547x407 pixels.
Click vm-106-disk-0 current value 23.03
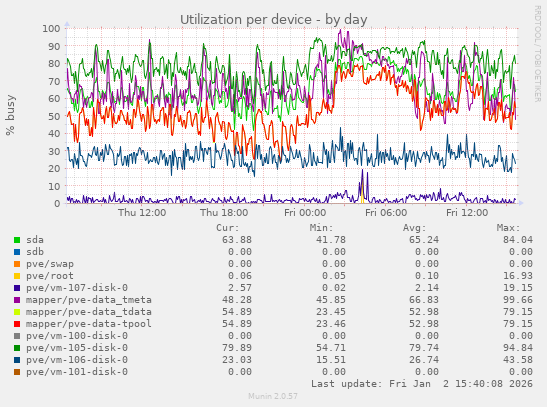[x=237, y=360]
